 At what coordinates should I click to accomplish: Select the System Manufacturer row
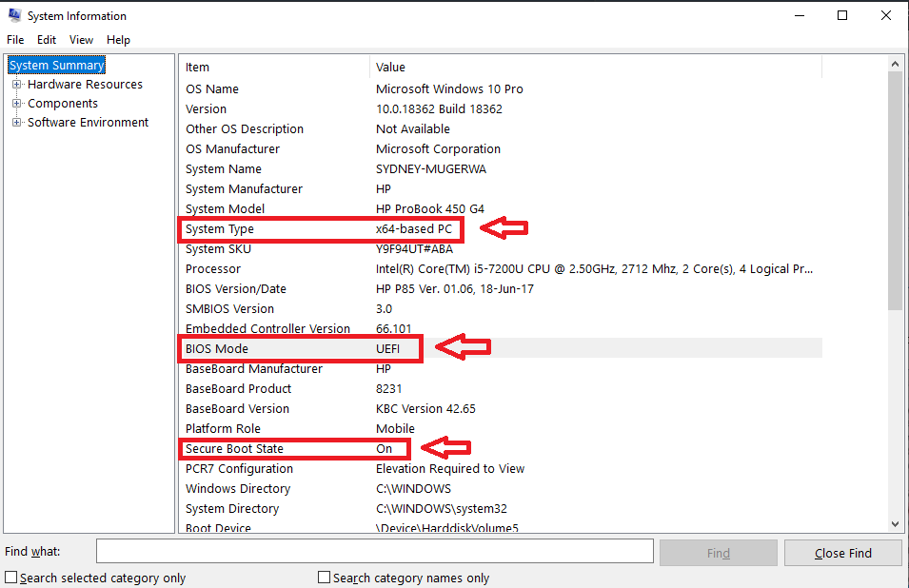(x=502, y=188)
